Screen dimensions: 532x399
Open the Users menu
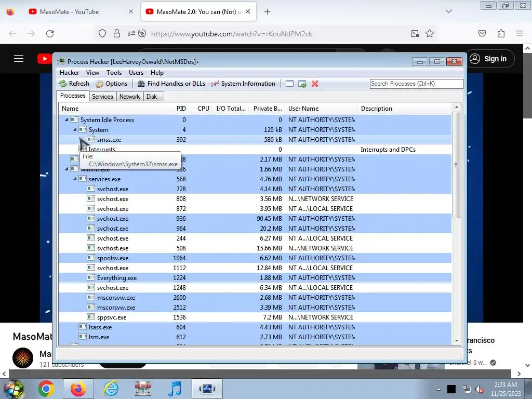136,73
